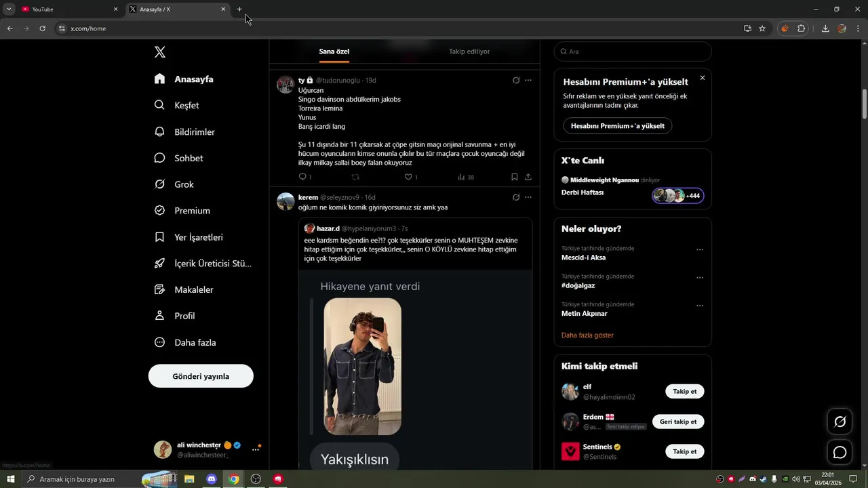Switch to the Sana özel tab
Viewport: 868px width, 488px height.
pos(334,52)
